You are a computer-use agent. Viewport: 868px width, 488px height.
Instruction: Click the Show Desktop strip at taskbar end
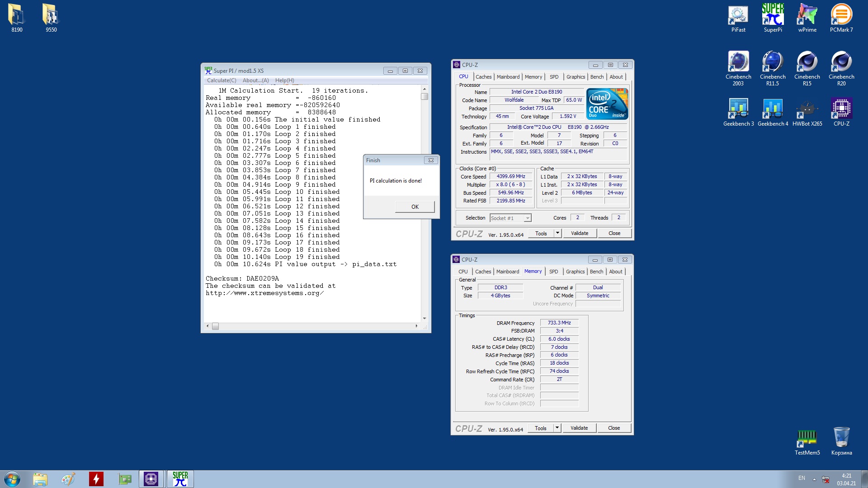pyautogui.click(x=865, y=479)
